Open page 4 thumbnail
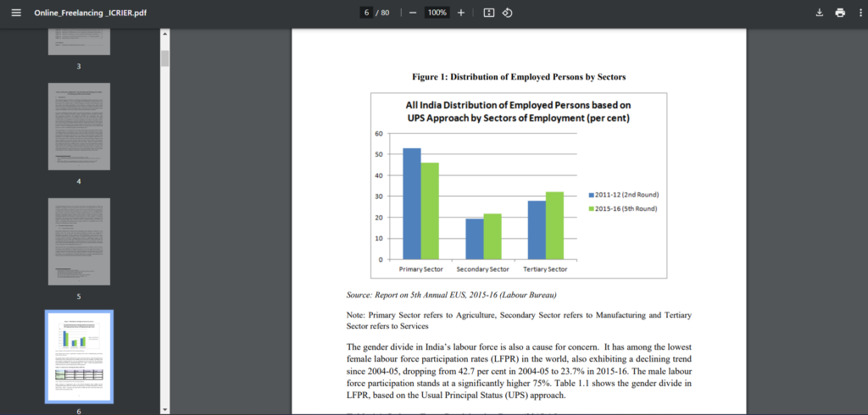 click(79, 127)
